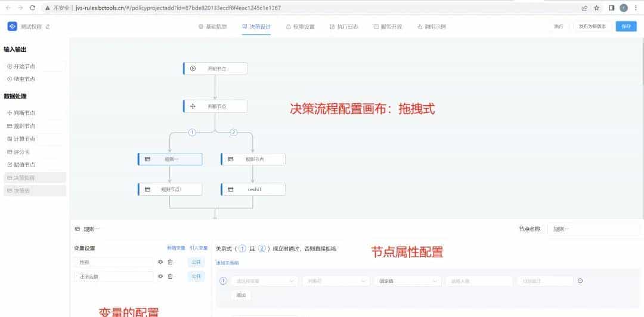This screenshot has height=317, width=644.
Task: Select the 规则一 node on canvas
Action: pyautogui.click(x=170, y=159)
